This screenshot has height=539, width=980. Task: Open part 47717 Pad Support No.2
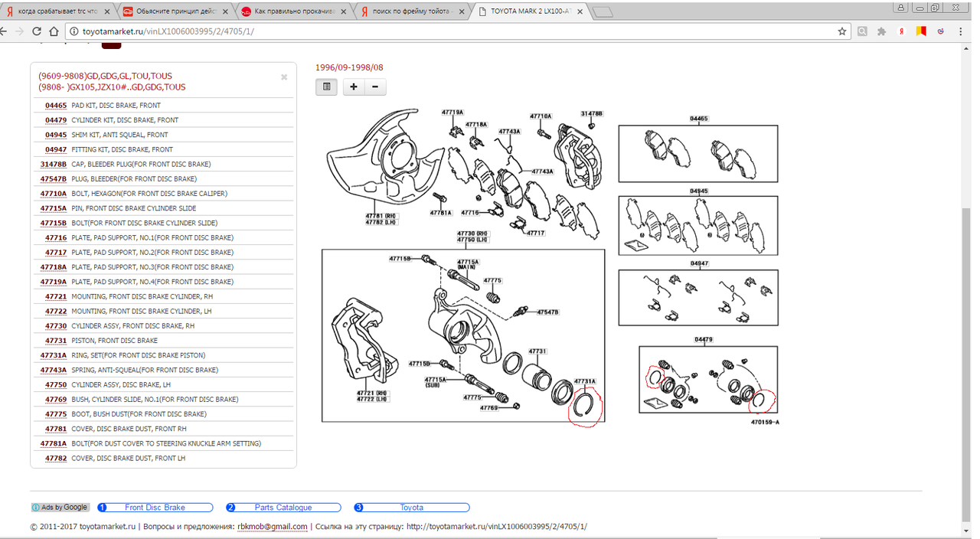(56, 252)
